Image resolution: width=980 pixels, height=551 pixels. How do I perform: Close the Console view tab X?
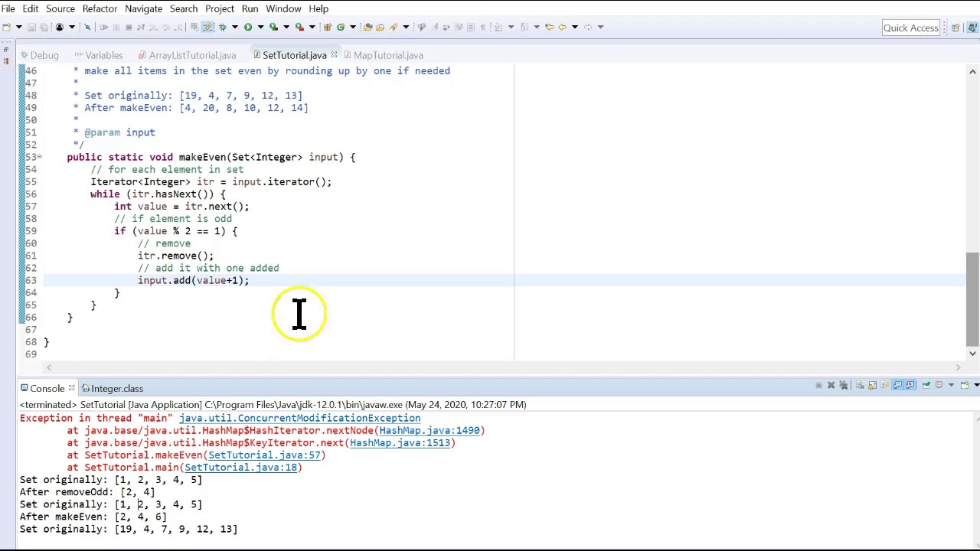pyautogui.click(x=71, y=389)
